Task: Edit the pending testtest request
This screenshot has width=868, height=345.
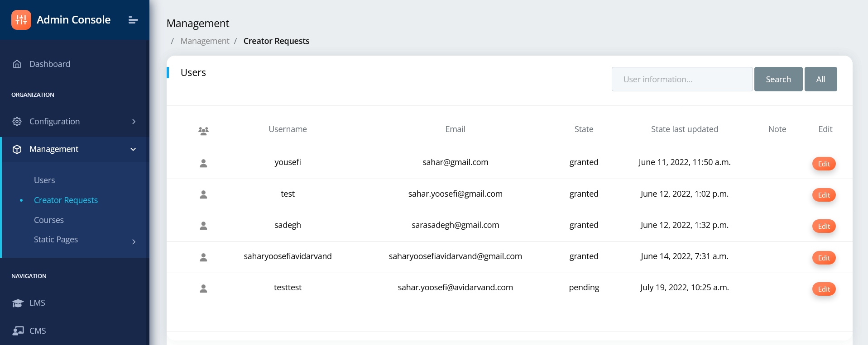Action: [824, 289]
